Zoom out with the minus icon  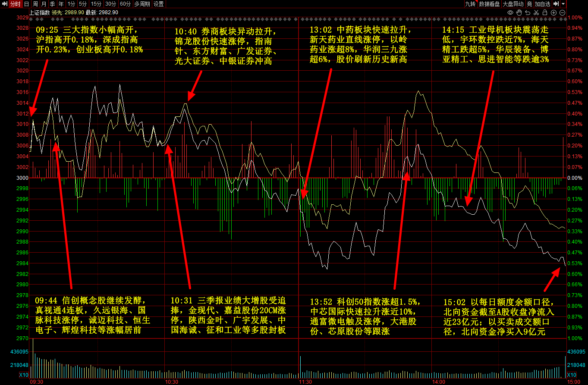562,13
